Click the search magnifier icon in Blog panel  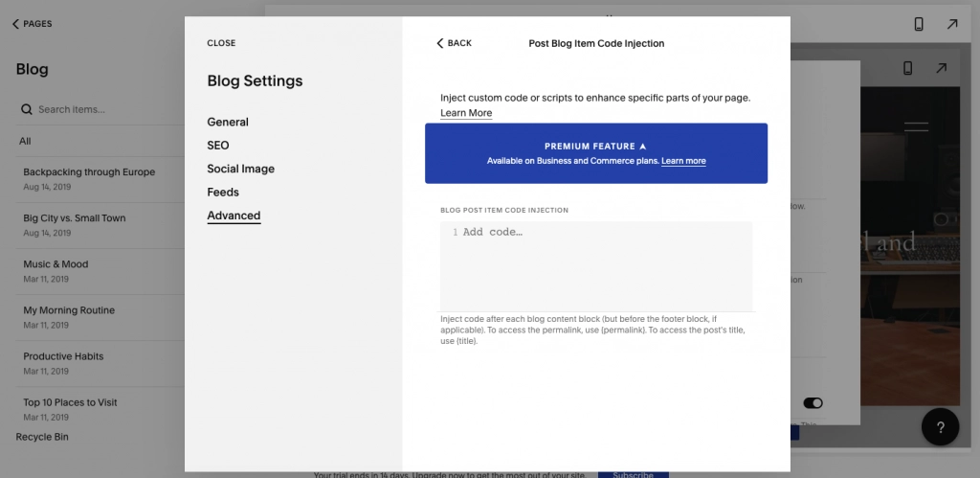pyautogui.click(x=27, y=109)
